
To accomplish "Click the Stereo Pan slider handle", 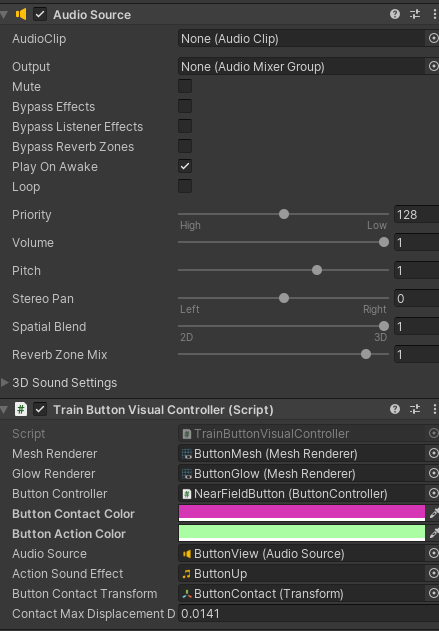I will [x=284, y=298].
